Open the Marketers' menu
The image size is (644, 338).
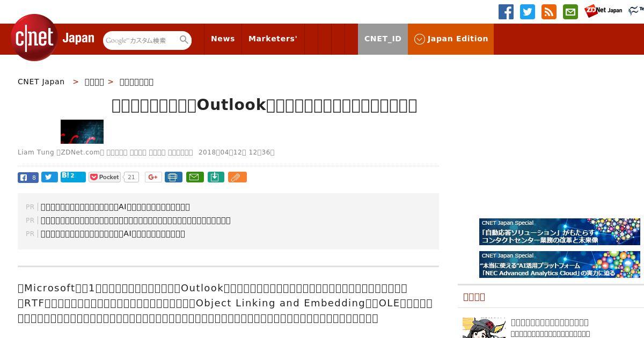click(x=273, y=39)
